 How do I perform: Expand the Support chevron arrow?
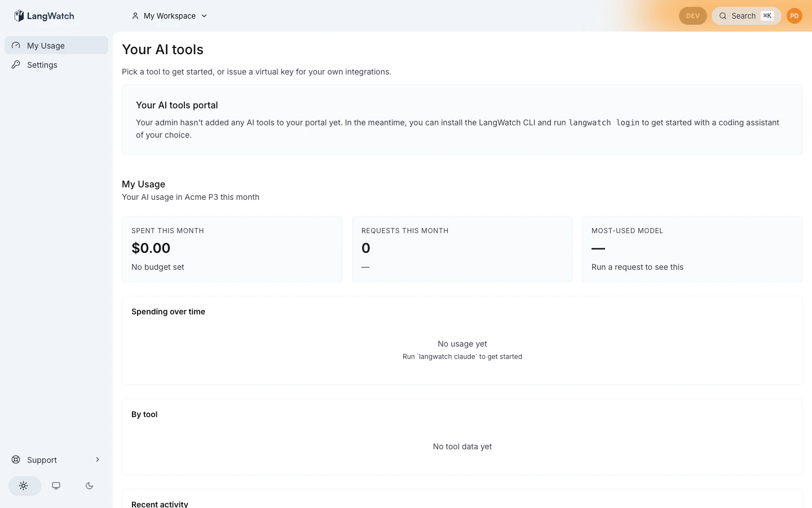click(98, 459)
